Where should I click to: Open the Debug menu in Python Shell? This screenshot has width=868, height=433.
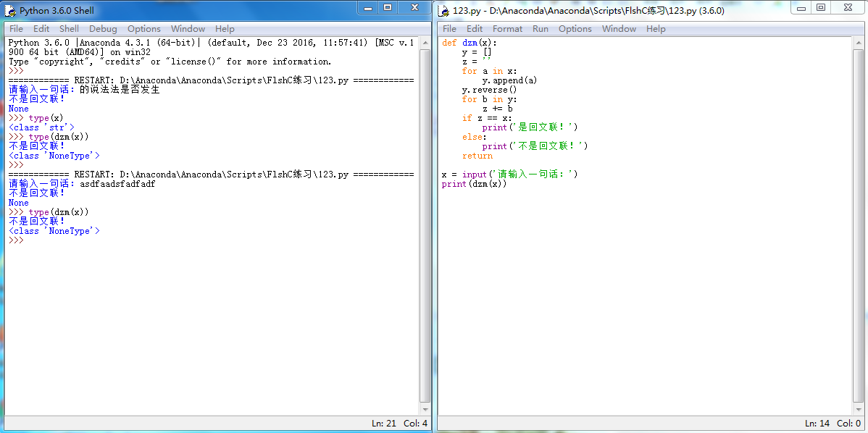pyautogui.click(x=103, y=29)
